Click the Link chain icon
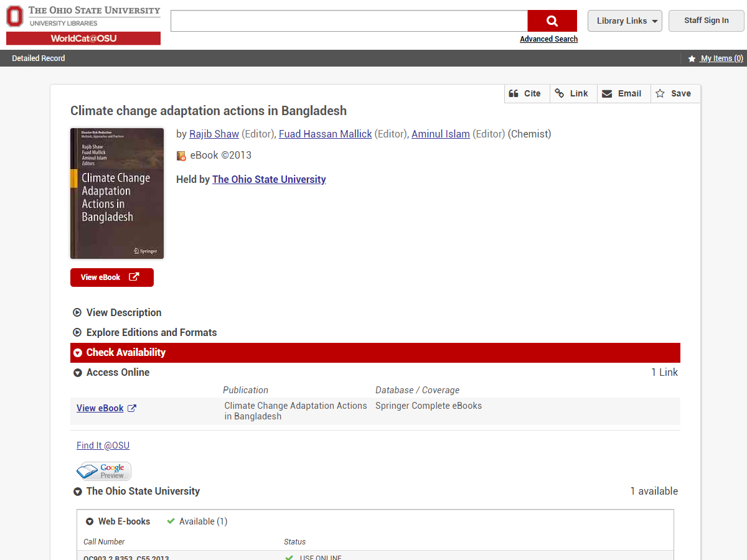Viewport: 747px width, 560px height. 560,93
